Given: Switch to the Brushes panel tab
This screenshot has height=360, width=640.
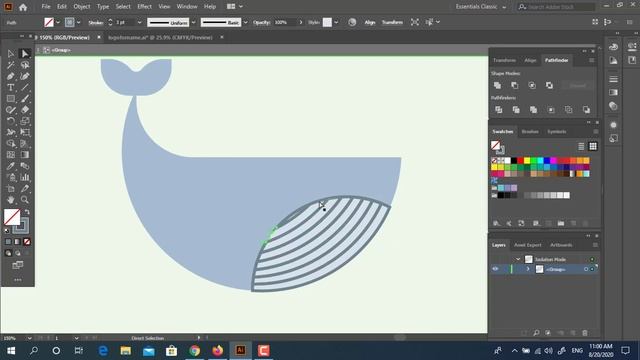Looking at the screenshot, I should click(530, 131).
